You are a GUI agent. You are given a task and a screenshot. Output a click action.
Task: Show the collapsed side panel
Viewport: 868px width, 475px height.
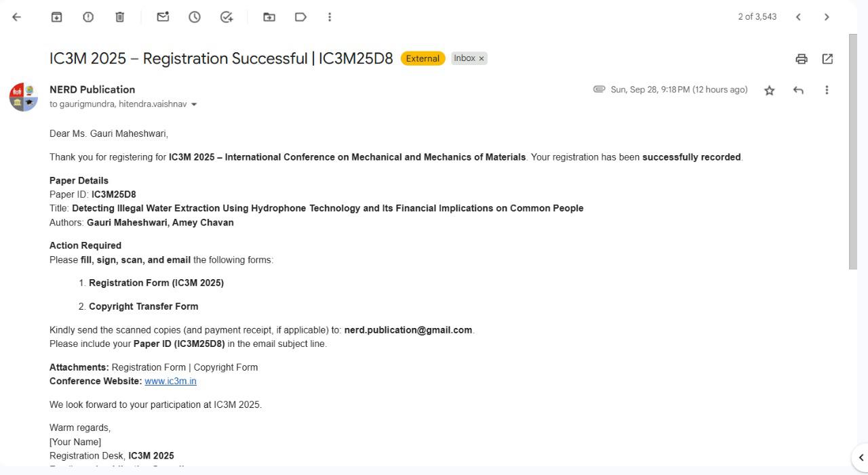861,457
